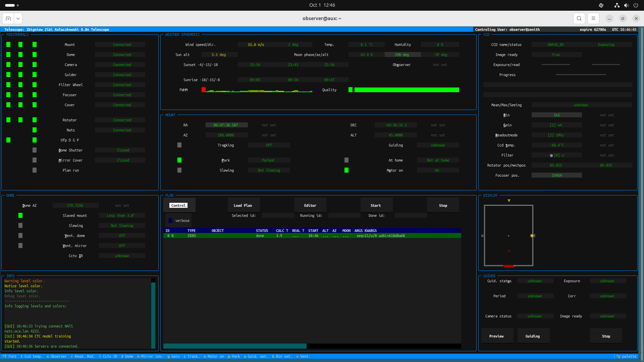644x362 pixels.
Task: Open the 'Oct 1 12:46' clock menu
Action: click(x=322, y=5)
